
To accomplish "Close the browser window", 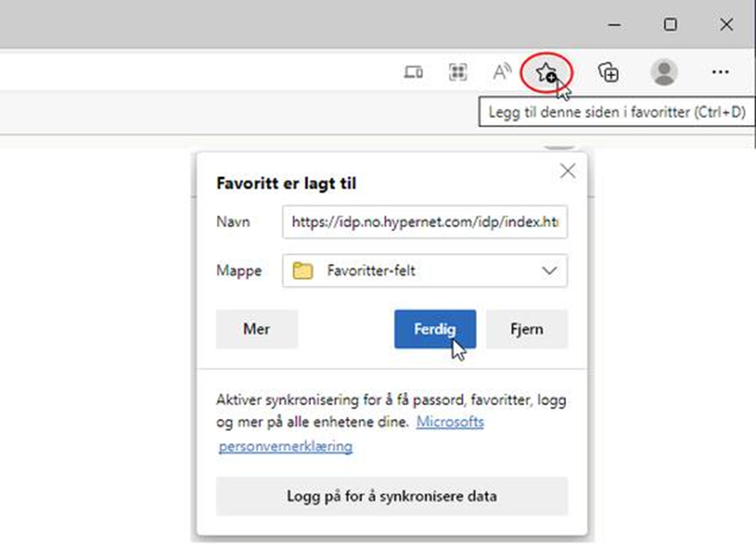I will [x=727, y=24].
